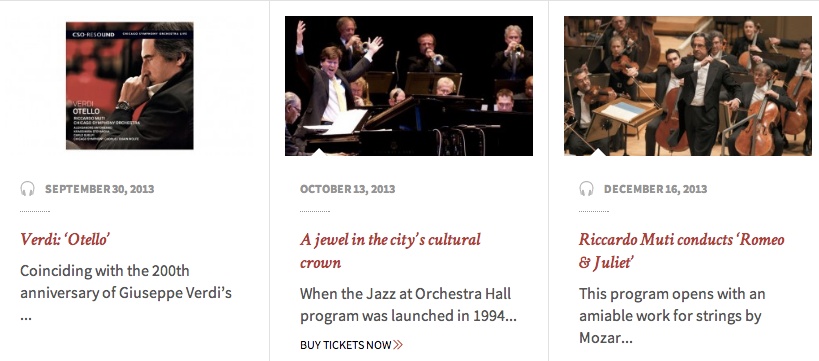Open the jazz pianist concert photo
The image size is (819, 361).
pyautogui.click(x=409, y=86)
